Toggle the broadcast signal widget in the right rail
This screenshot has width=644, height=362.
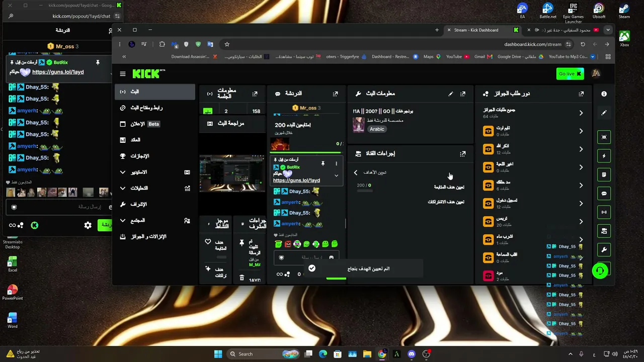click(604, 212)
